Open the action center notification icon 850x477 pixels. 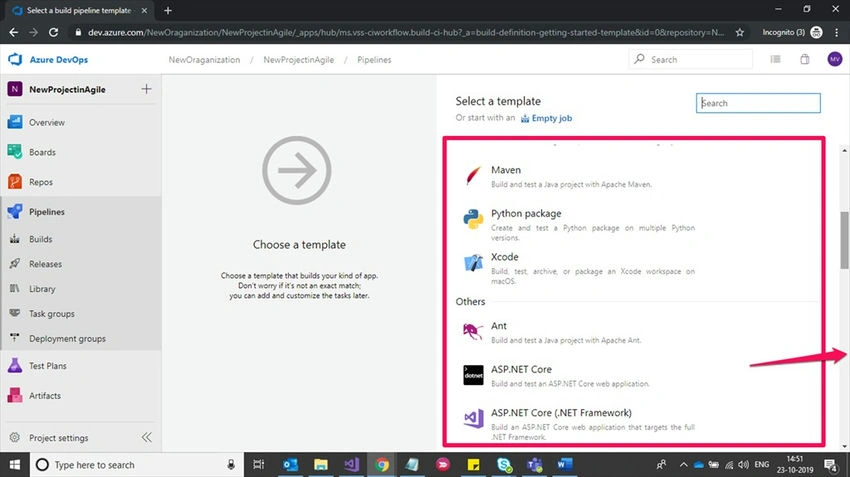tap(830, 465)
